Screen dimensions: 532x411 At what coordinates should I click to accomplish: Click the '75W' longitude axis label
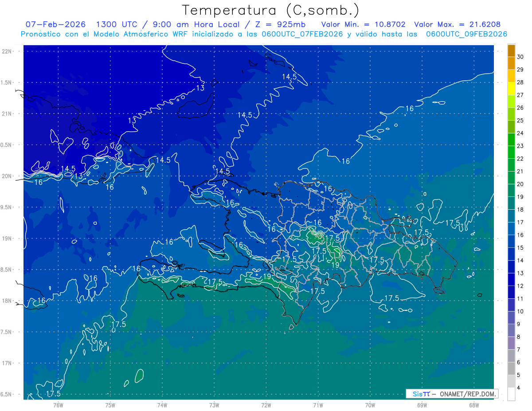pos(110,405)
